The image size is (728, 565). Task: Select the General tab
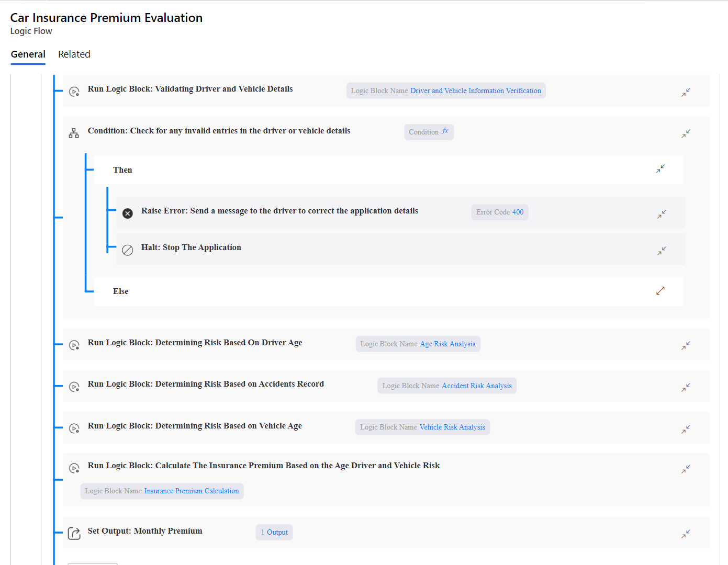point(28,54)
